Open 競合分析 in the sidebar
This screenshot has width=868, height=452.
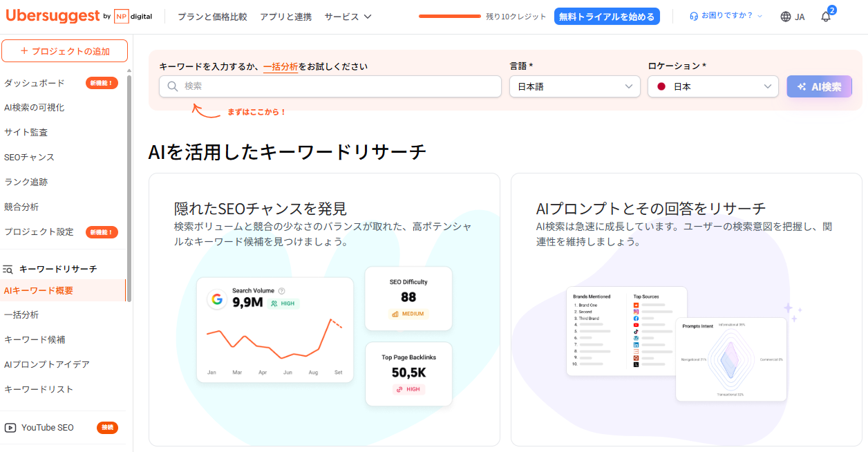point(21,207)
